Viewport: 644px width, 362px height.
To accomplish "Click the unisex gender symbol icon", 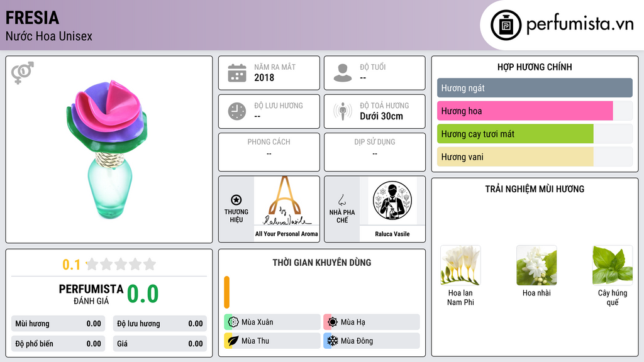I will (23, 73).
